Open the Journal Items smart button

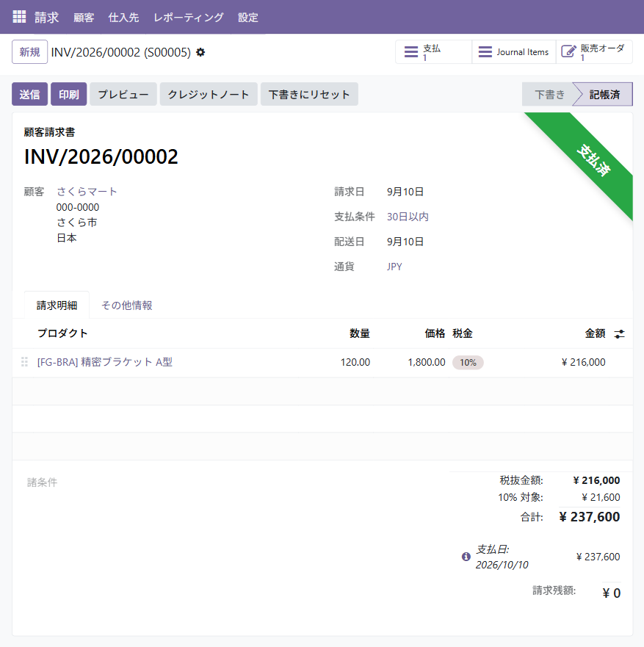coord(514,52)
